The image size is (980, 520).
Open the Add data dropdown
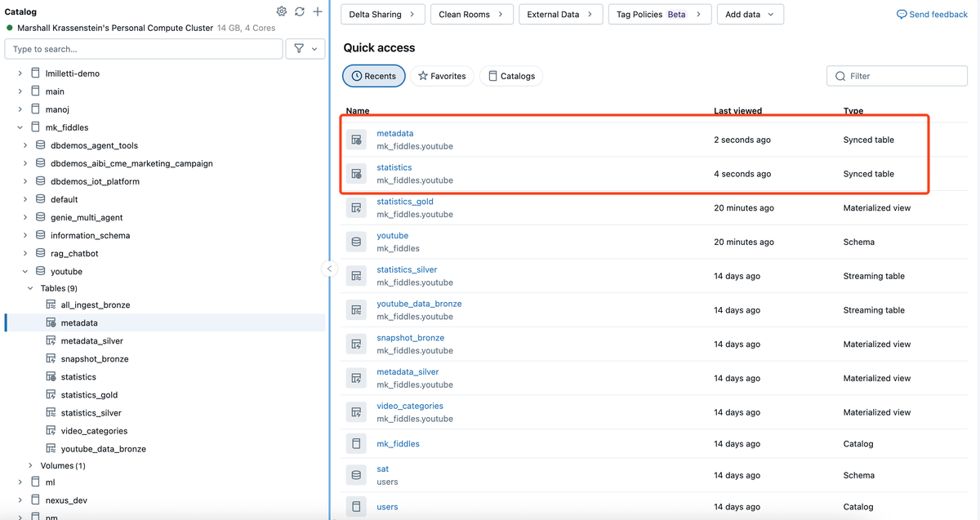coord(751,14)
